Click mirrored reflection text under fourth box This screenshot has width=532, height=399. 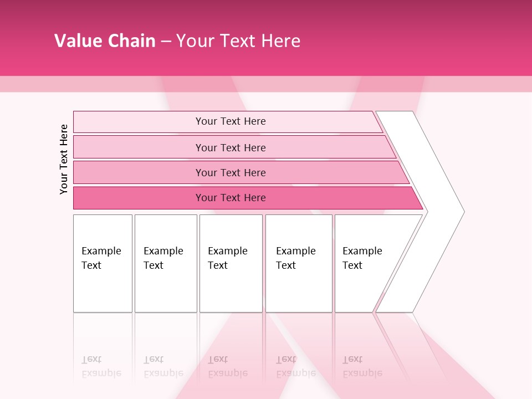pos(295,366)
